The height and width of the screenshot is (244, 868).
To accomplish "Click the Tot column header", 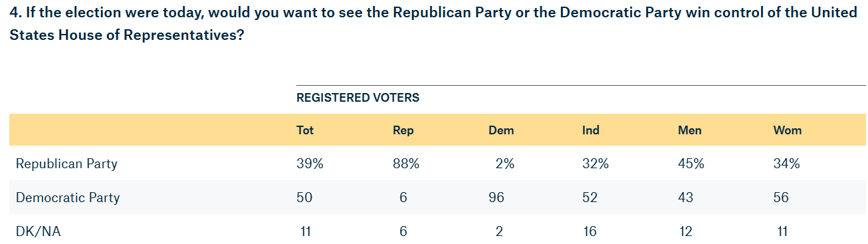I will 305,130.
